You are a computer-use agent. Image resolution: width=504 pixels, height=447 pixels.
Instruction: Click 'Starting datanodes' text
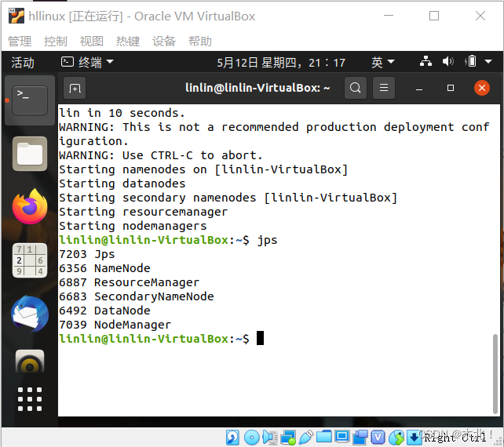click(x=122, y=184)
